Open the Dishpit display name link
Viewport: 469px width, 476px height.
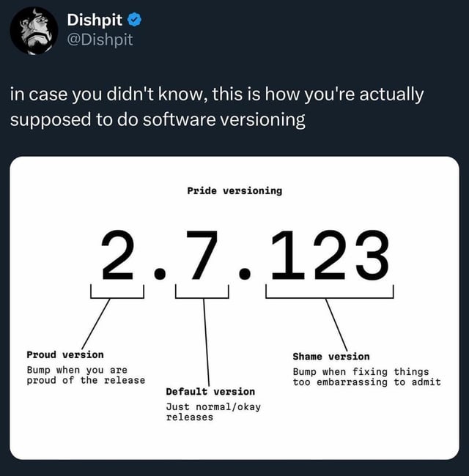click(x=95, y=20)
